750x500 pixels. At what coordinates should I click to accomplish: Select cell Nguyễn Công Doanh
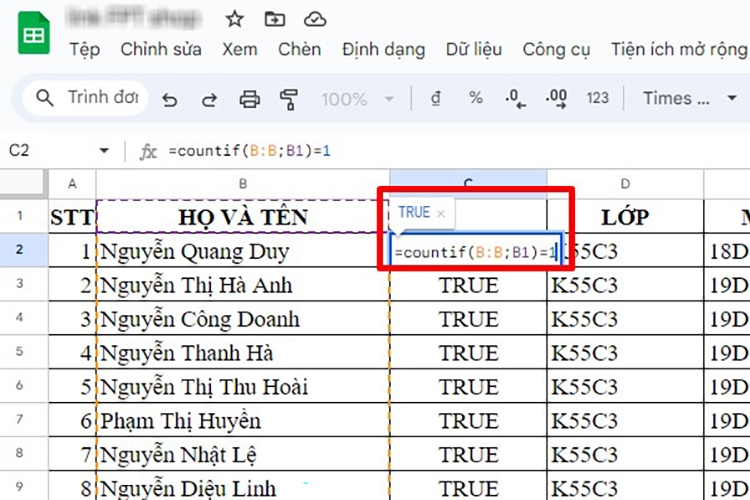click(x=243, y=319)
